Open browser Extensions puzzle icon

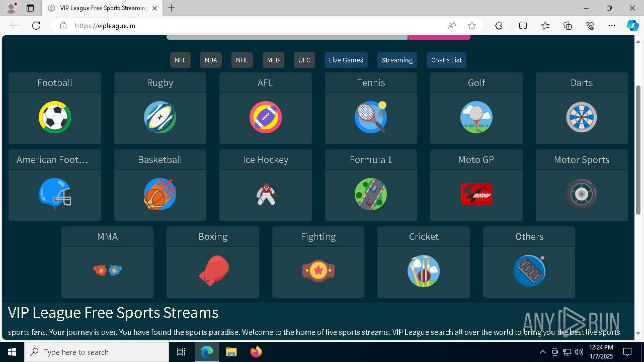499,26
